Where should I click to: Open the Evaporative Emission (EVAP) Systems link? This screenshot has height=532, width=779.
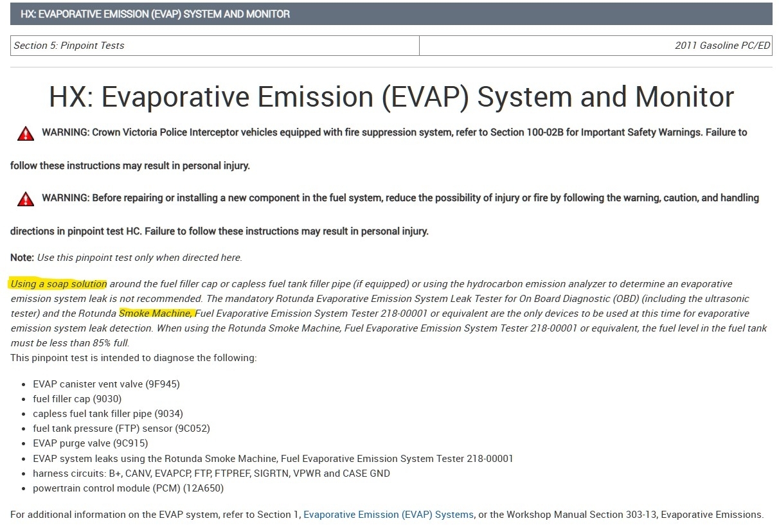[388, 515]
